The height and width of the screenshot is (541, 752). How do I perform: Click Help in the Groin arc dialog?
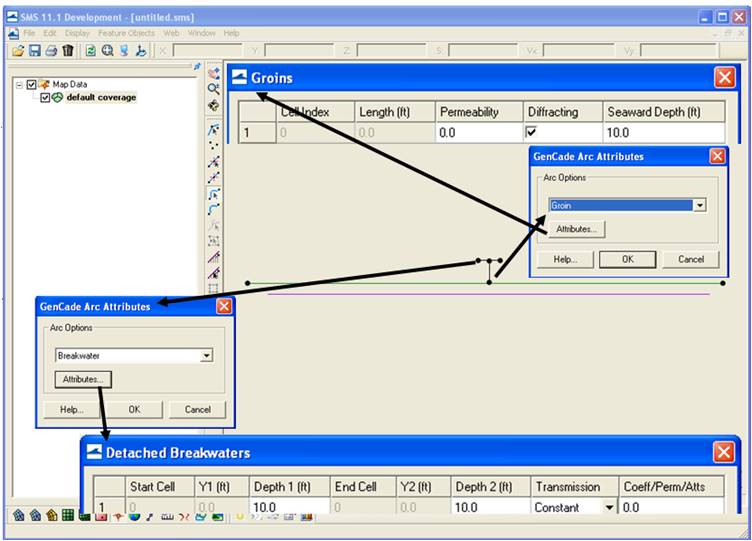point(565,259)
